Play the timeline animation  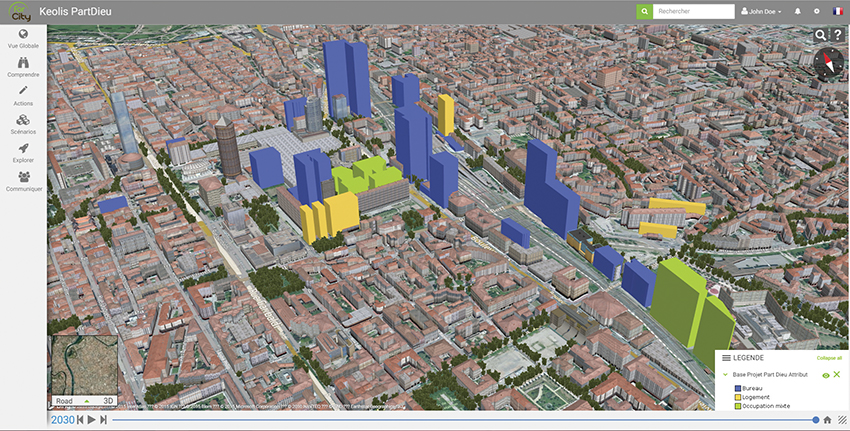coord(92,420)
